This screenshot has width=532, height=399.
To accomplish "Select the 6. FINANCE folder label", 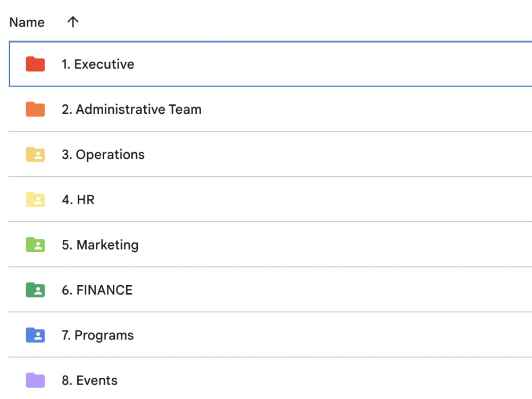I will coord(97,290).
